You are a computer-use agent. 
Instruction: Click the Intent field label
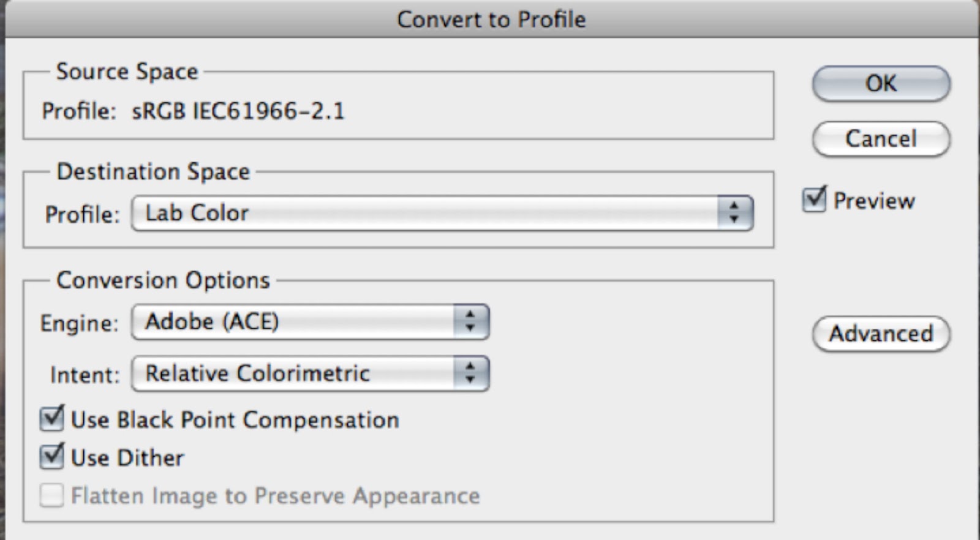point(85,375)
